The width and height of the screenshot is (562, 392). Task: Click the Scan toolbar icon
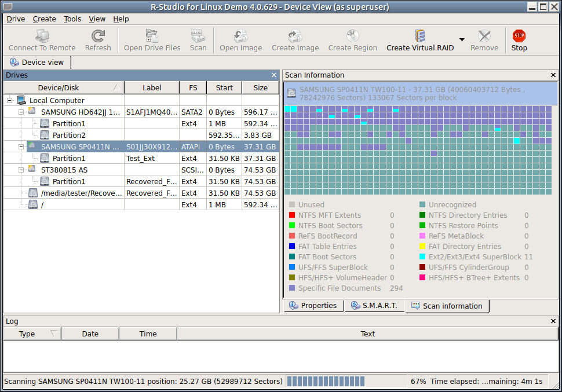[x=198, y=36]
